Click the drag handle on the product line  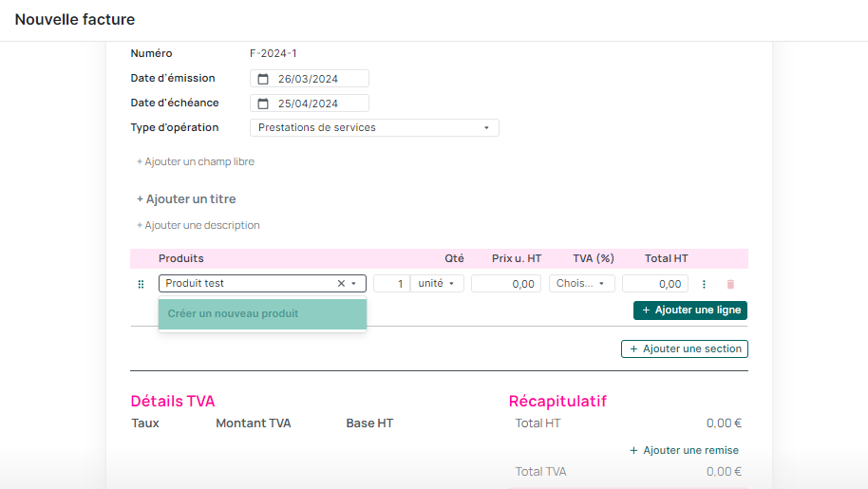142,284
